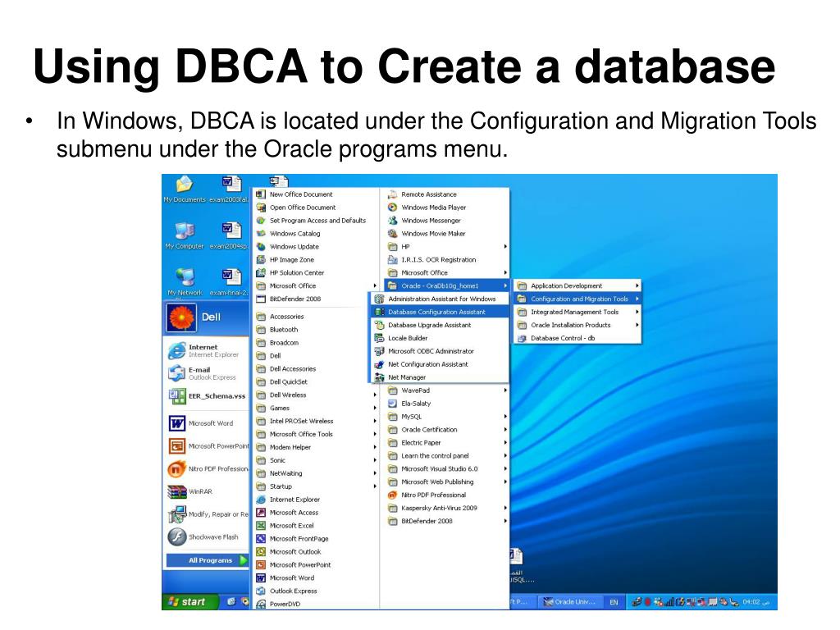Click My Documents desktop icon
840x630 pixels.
185,185
